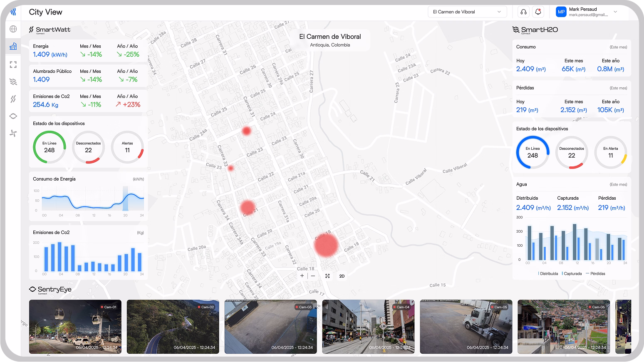The width and height of the screenshot is (644, 362).
Task: Click Pérdidas Este mes 2.152 value
Action: click(574, 110)
